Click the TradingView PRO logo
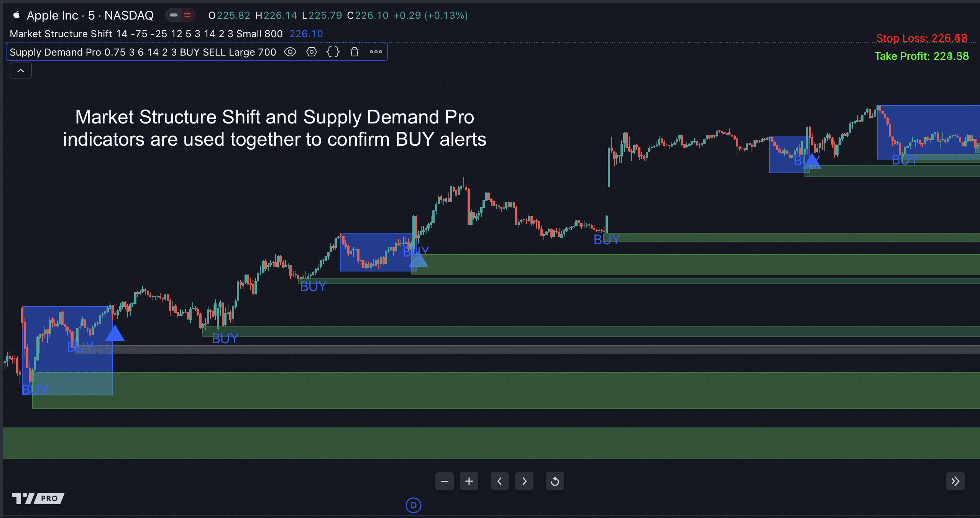This screenshot has width=980, height=518. pos(38,498)
